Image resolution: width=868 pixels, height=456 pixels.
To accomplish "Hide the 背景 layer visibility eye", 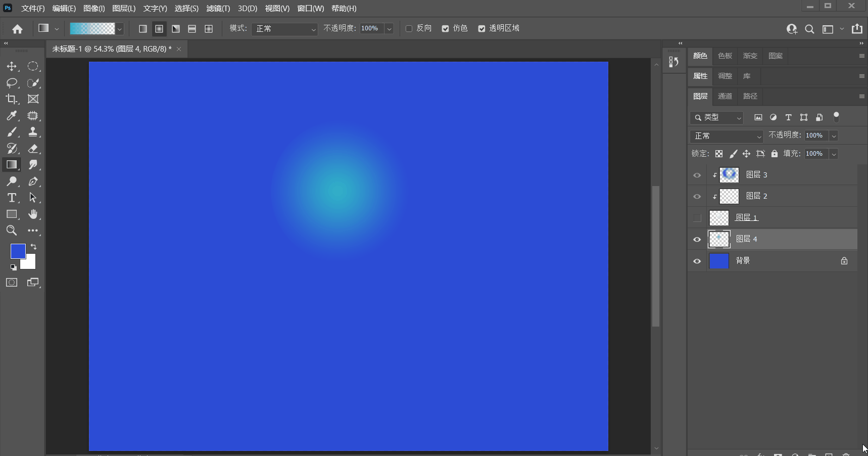I will tap(697, 261).
